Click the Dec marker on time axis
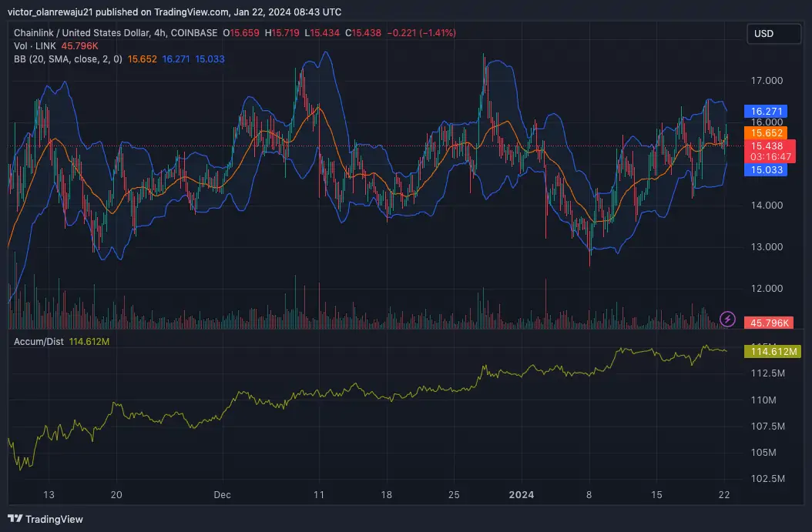 (x=222, y=495)
